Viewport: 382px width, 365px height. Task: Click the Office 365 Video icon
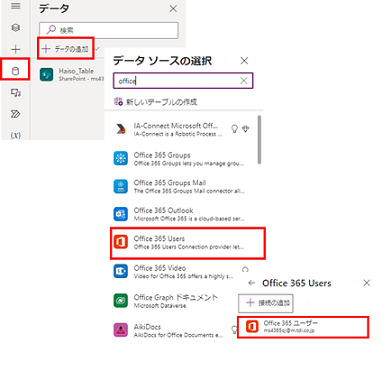click(x=120, y=271)
